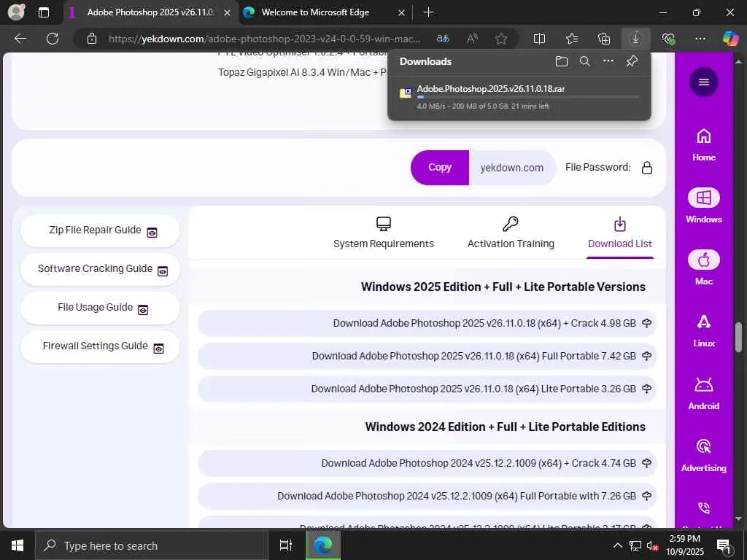Click the taskbar search box

pos(152,545)
